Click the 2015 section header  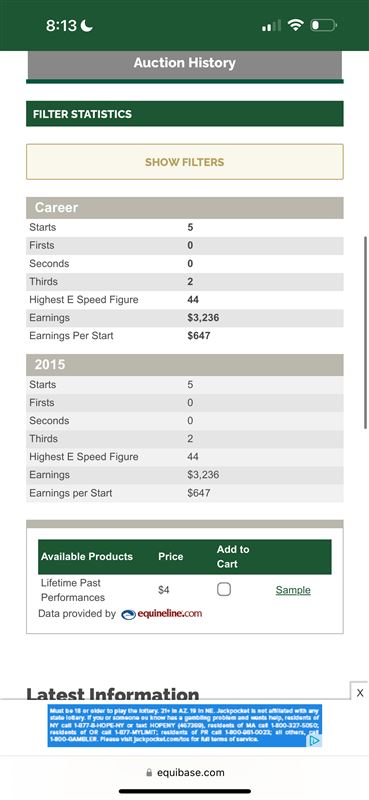(185, 365)
